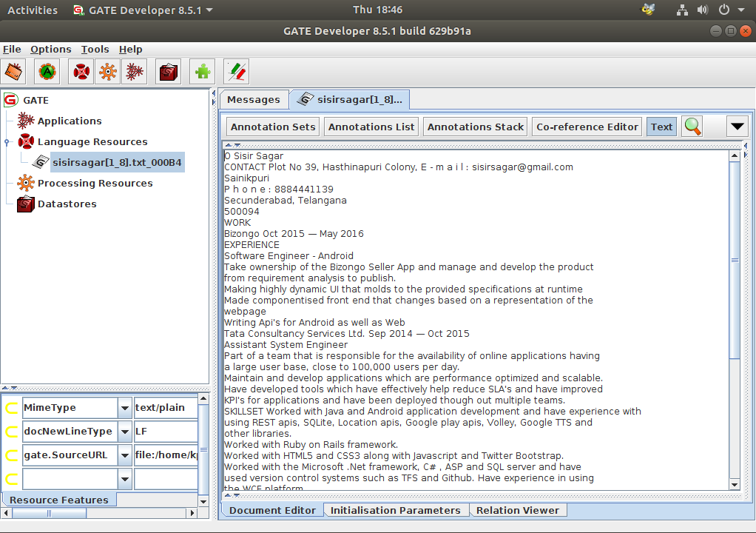Click the magnifying glass search icon
This screenshot has width=756, height=533.
point(692,127)
